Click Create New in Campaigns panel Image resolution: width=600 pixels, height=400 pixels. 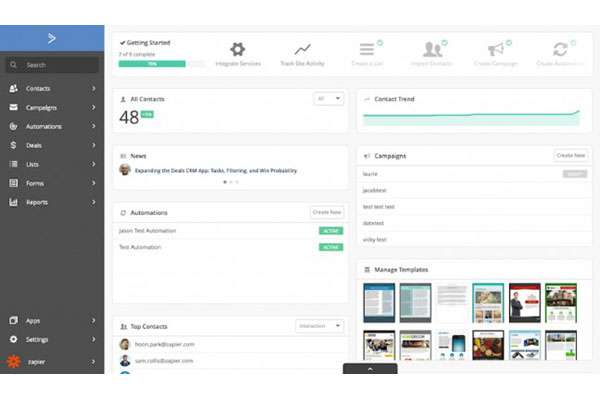point(571,155)
